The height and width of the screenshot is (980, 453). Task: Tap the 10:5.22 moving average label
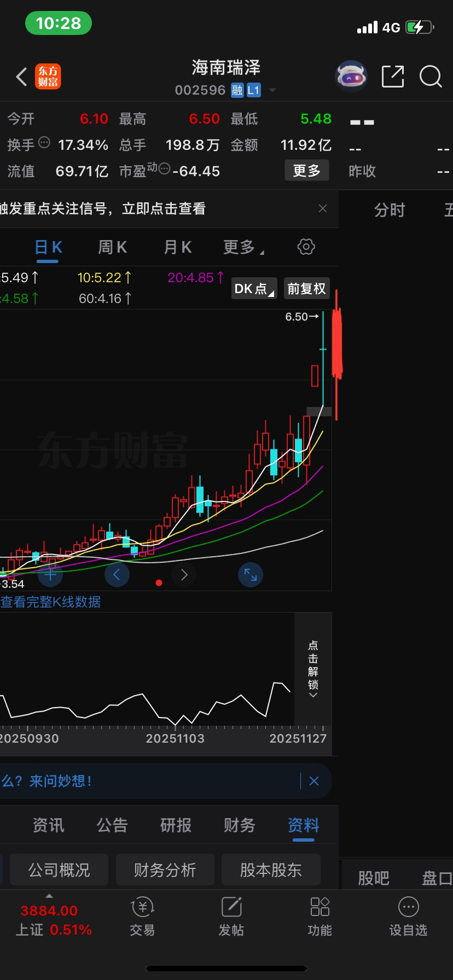click(x=104, y=277)
